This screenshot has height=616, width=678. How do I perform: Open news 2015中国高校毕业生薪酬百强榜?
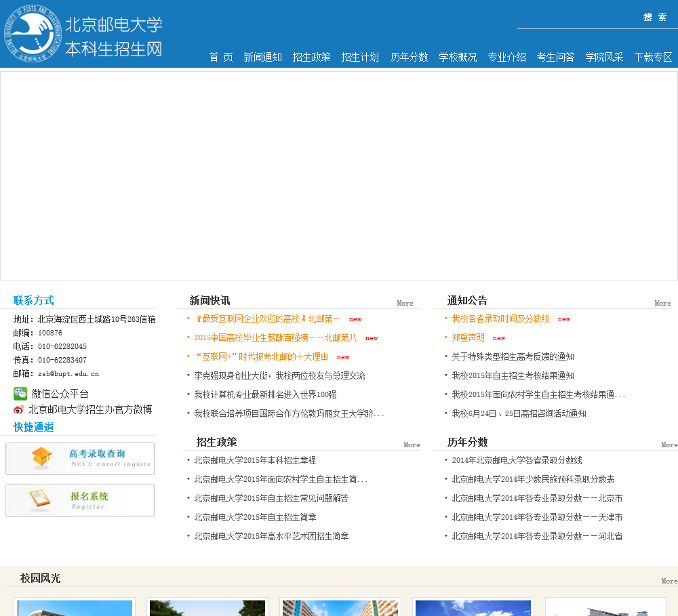(275, 337)
